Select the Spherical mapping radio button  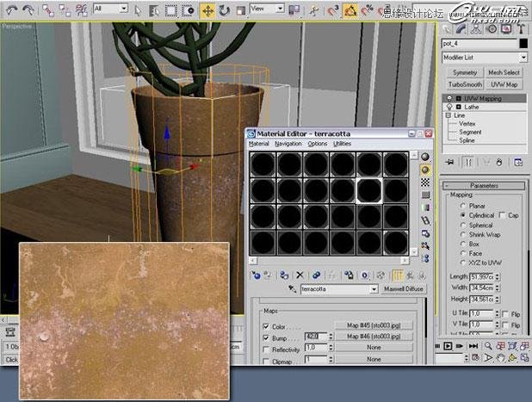[465, 225]
